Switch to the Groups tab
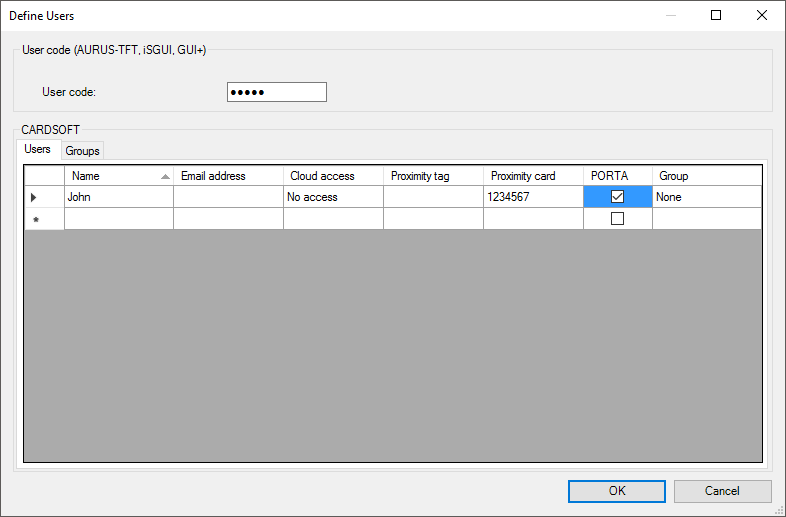The height and width of the screenshot is (517, 786). pos(82,150)
